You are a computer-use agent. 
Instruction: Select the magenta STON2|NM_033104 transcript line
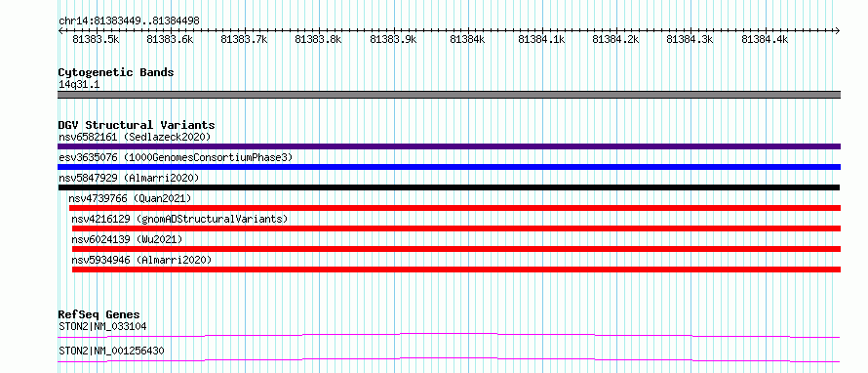449,335
